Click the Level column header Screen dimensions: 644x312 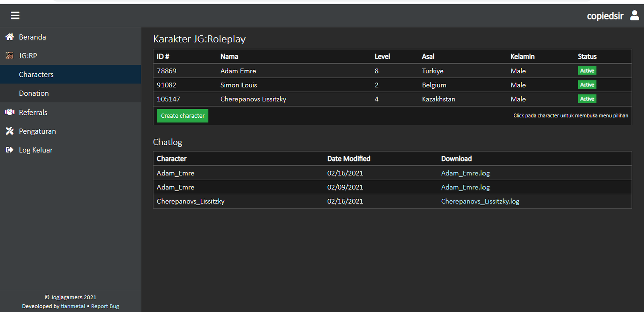(382, 57)
